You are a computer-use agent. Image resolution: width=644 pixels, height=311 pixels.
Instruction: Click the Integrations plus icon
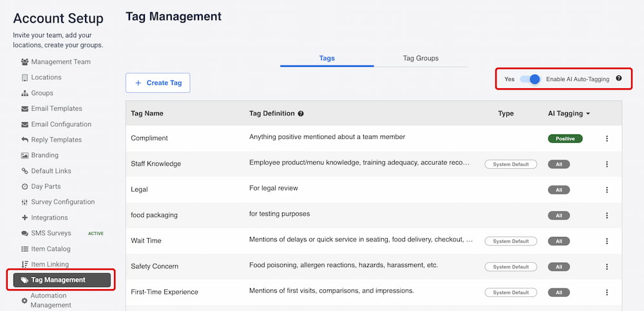coord(24,218)
